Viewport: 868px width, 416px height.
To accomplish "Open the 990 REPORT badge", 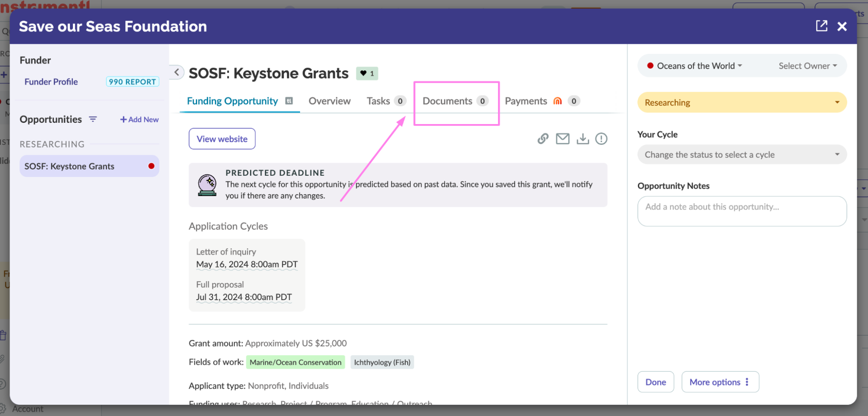I will click(x=132, y=82).
